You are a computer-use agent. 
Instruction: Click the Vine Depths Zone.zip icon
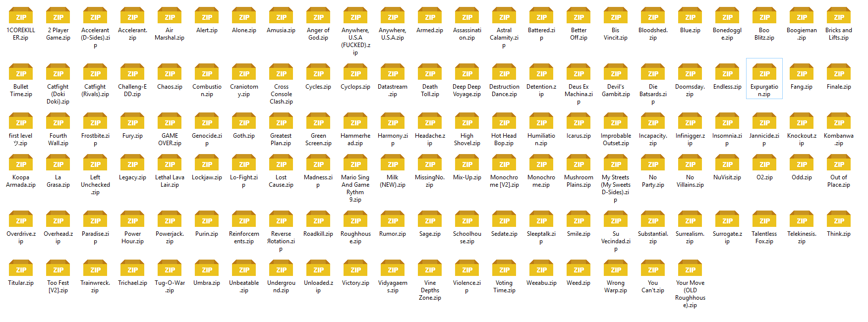(430, 268)
